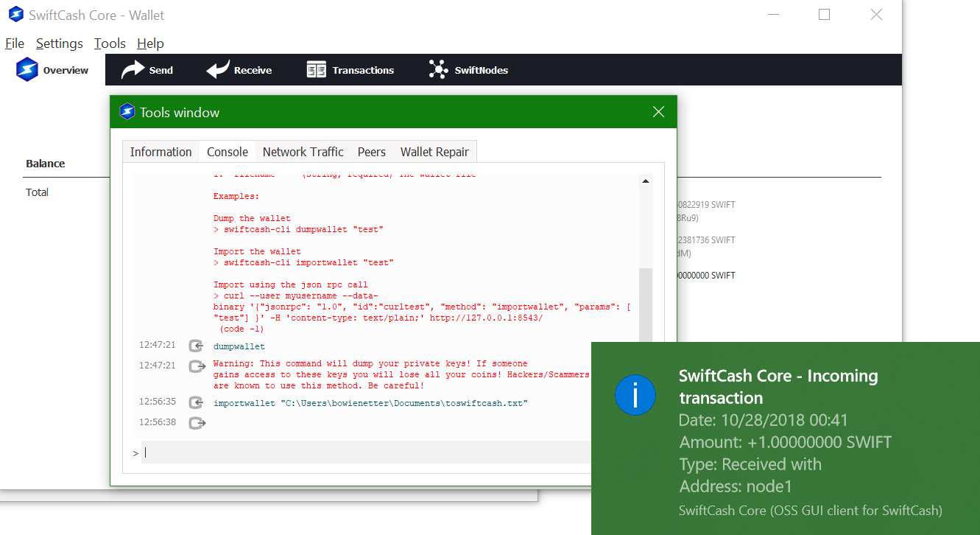980x535 pixels.
Task: Click the dumpwallet command text in console
Action: (239, 346)
